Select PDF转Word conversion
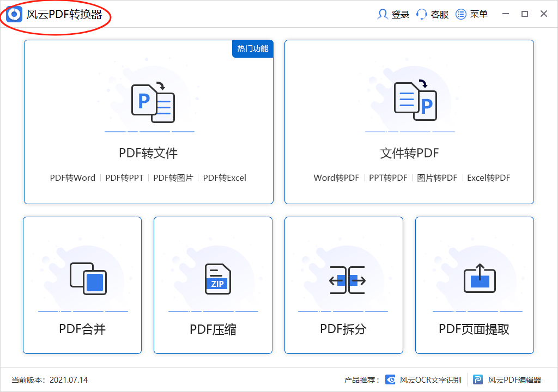This screenshot has width=558, height=392. click(72, 178)
